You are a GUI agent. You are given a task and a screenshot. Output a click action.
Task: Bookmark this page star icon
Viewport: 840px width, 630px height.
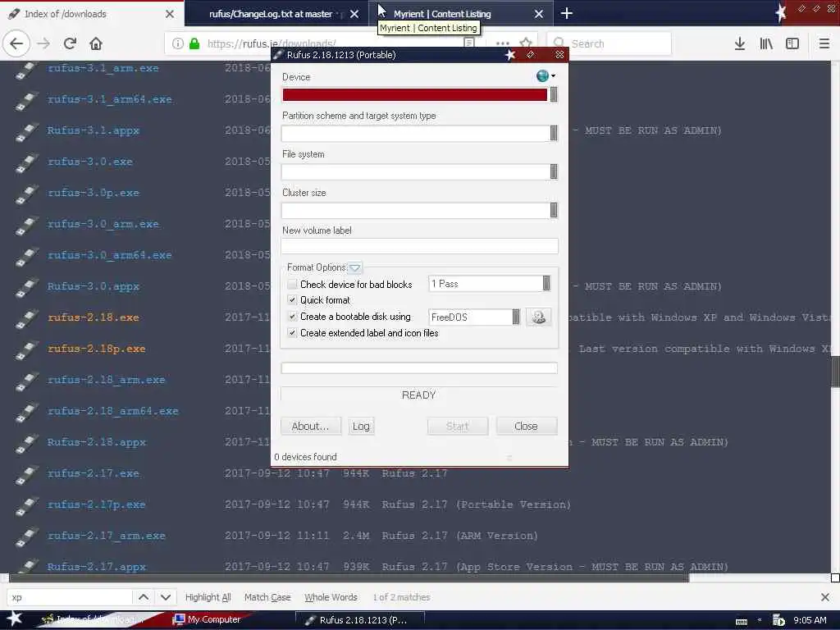coord(526,43)
